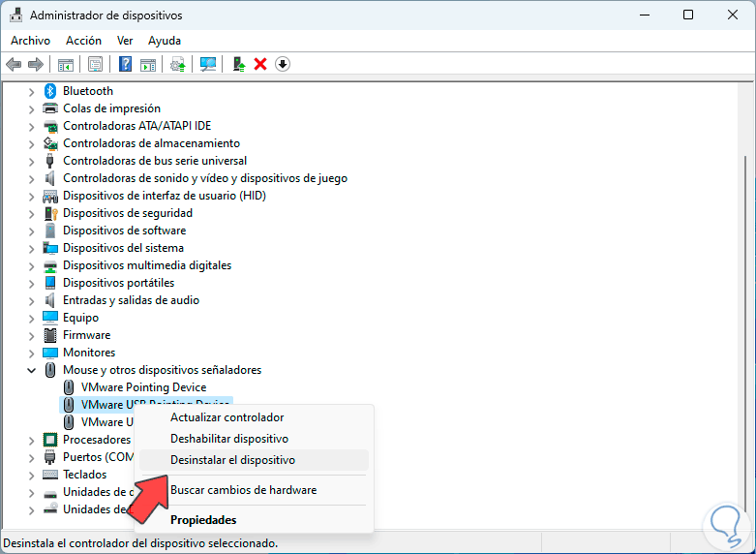Open Propiedades from context menu
This screenshot has height=554, width=756.
click(254, 520)
